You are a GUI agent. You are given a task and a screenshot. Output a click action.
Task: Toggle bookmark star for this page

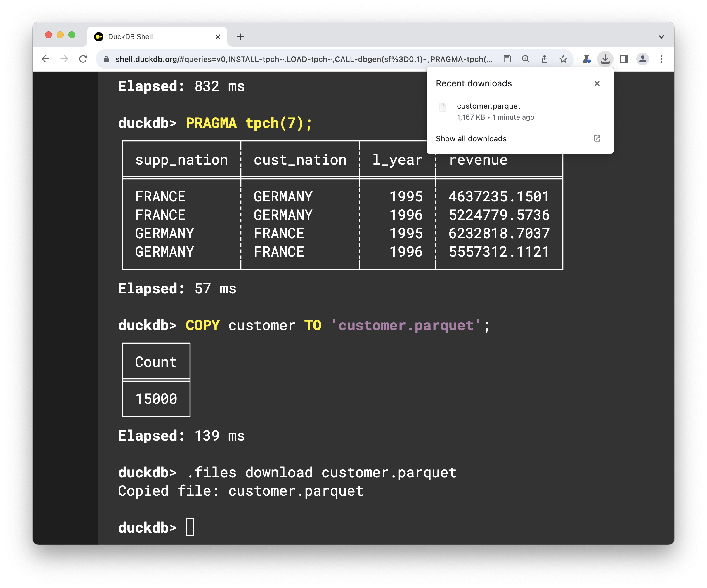point(563,59)
